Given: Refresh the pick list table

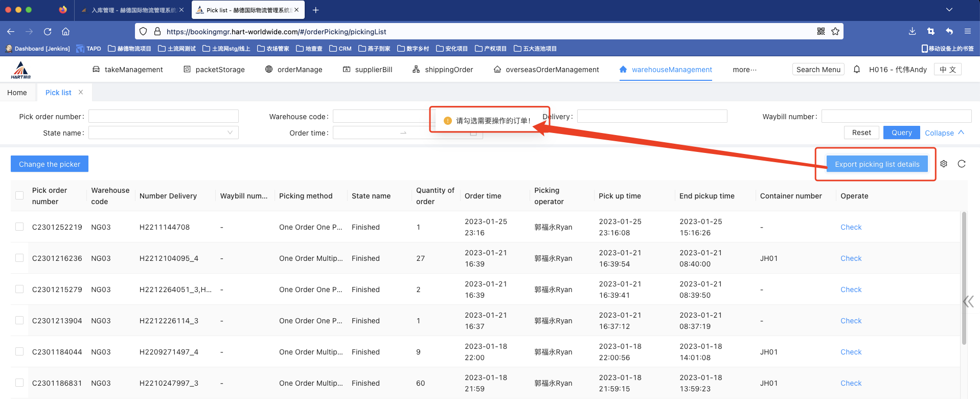Looking at the screenshot, I should pyautogui.click(x=962, y=164).
